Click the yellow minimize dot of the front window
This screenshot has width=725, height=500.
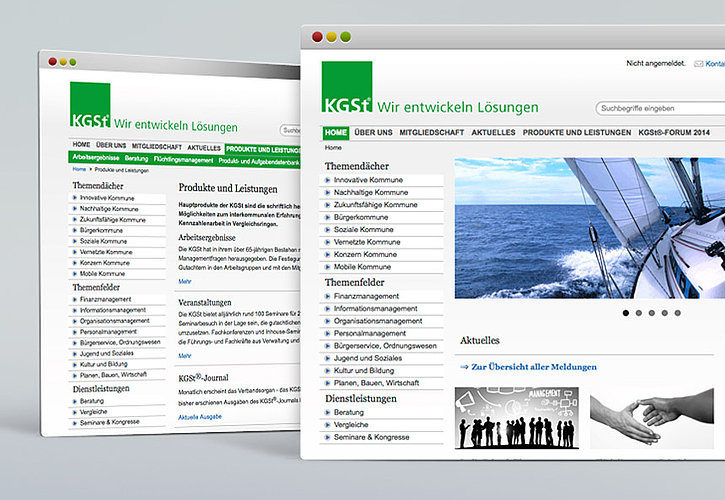[332, 37]
